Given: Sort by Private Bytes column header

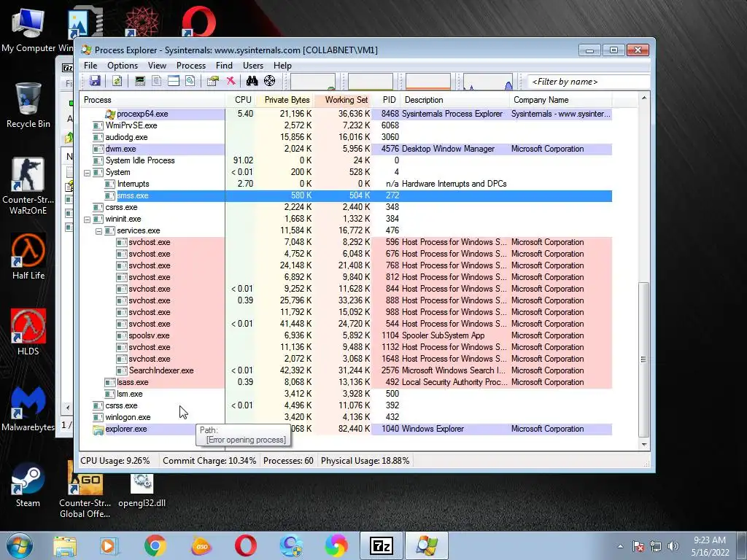Looking at the screenshot, I should pyautogui.click(x=285, y=100).
